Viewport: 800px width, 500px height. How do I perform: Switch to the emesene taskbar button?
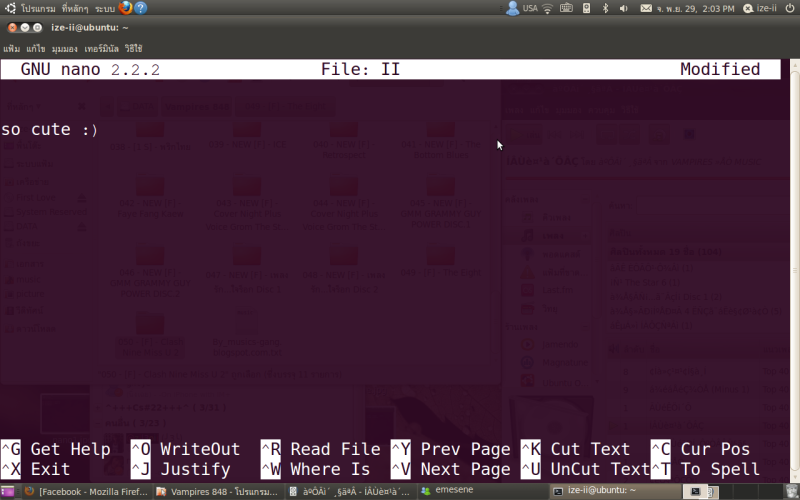[482, 491]
